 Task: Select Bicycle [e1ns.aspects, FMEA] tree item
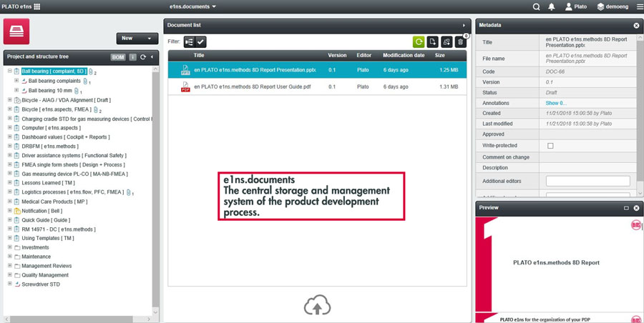(57, 109)
